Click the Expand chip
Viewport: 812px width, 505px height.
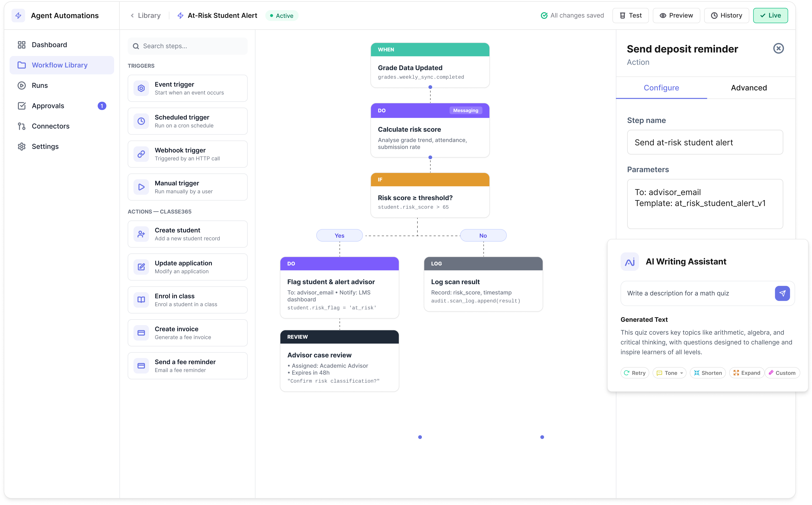coord(747,373)
